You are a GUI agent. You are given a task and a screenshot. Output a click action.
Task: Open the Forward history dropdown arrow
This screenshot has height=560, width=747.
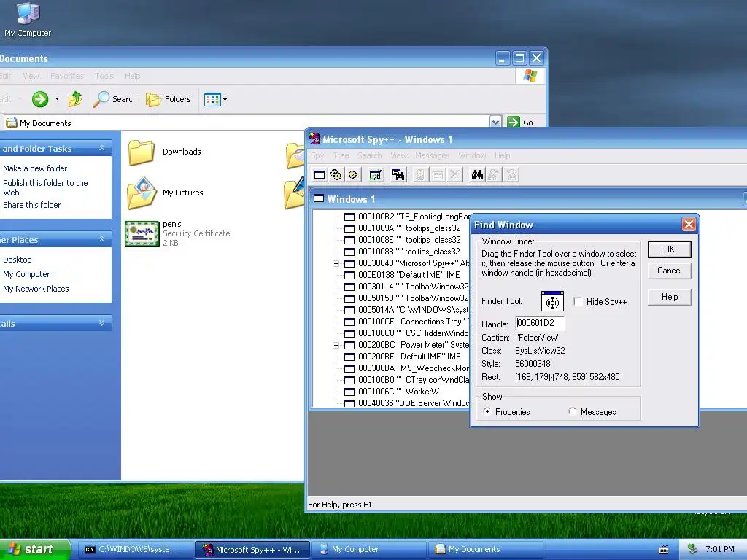pyautogui.click(x=57, y=99)
